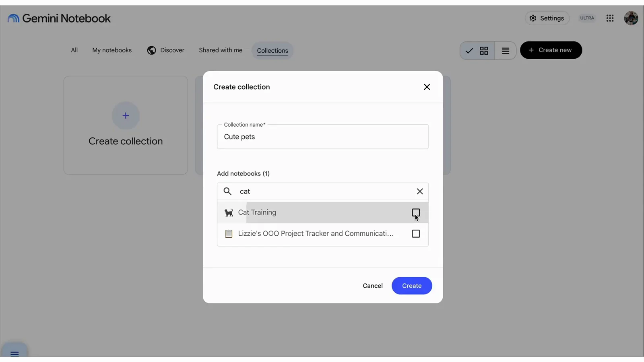The image size is (644, 362).
Task: Close the Create collection dialog
Action: coord(427,87)
